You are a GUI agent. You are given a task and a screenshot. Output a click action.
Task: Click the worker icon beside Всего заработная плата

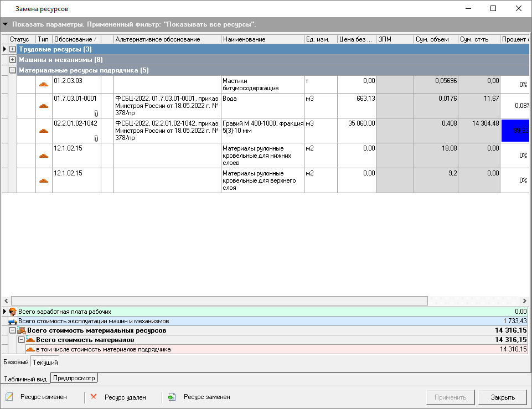pos(13,312)
